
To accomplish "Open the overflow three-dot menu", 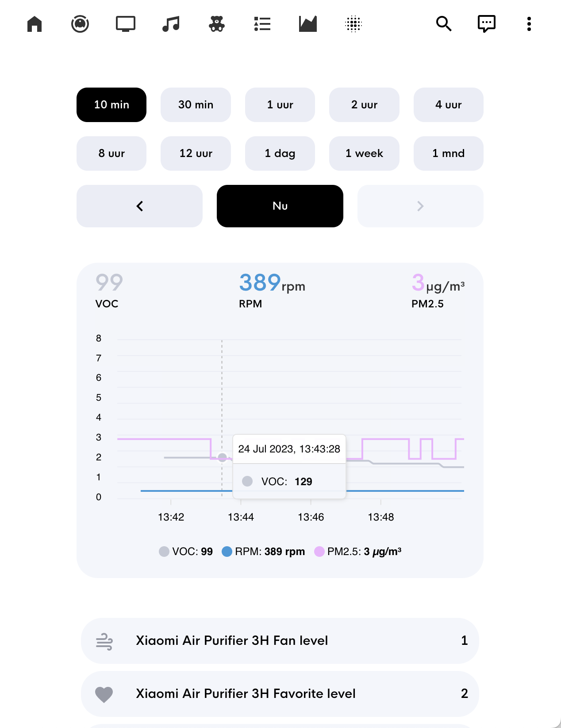I will 529,24.
